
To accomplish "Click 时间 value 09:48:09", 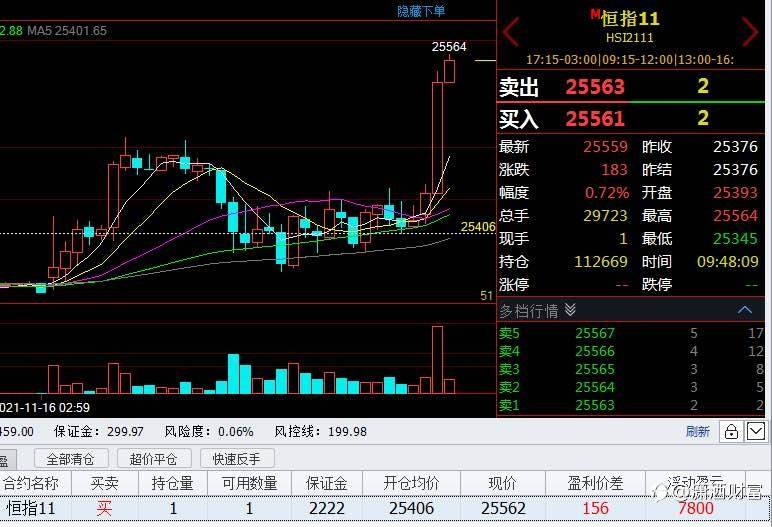I will point(728,262).
